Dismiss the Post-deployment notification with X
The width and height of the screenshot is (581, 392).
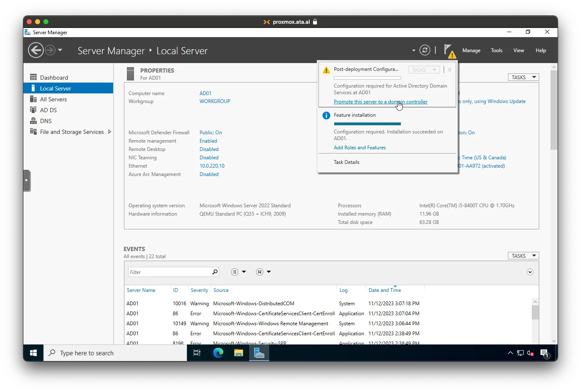tap(450, 70)
